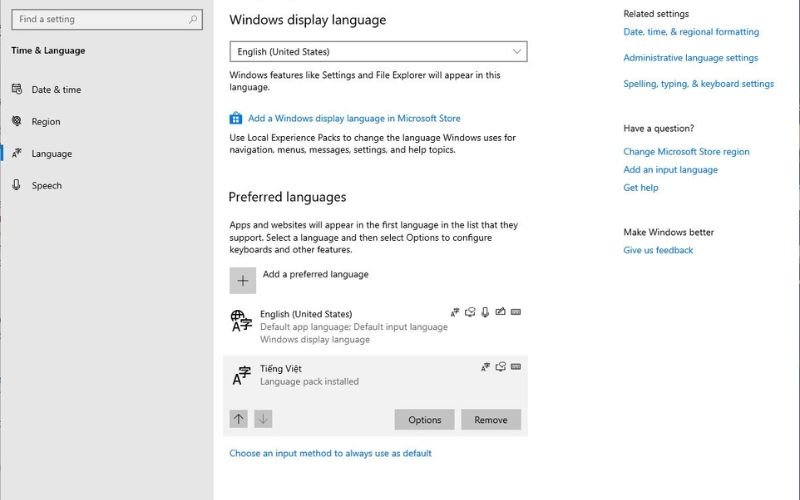Open Change Microsoft Store region link

[686, 152]
